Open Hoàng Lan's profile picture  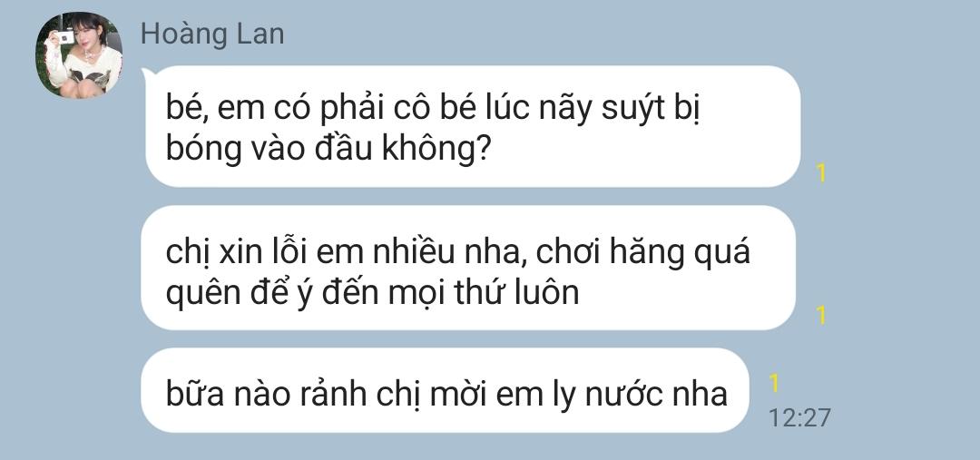(79, 55)
